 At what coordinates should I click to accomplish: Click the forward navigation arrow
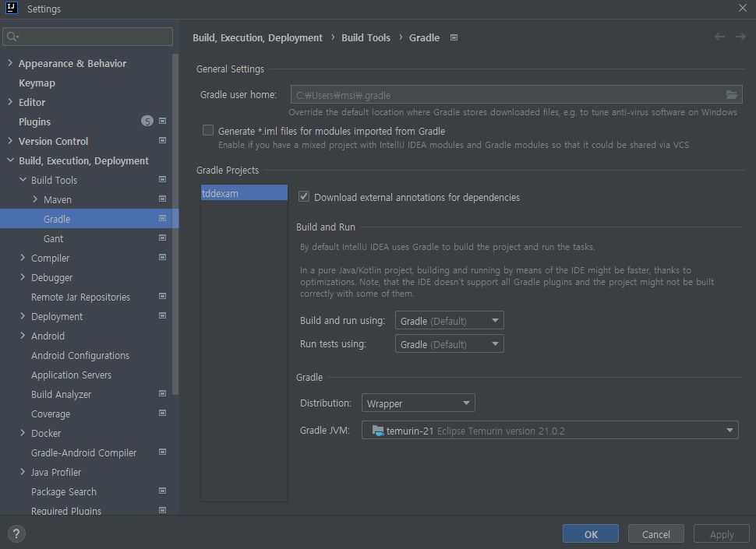tap(739, 37)
